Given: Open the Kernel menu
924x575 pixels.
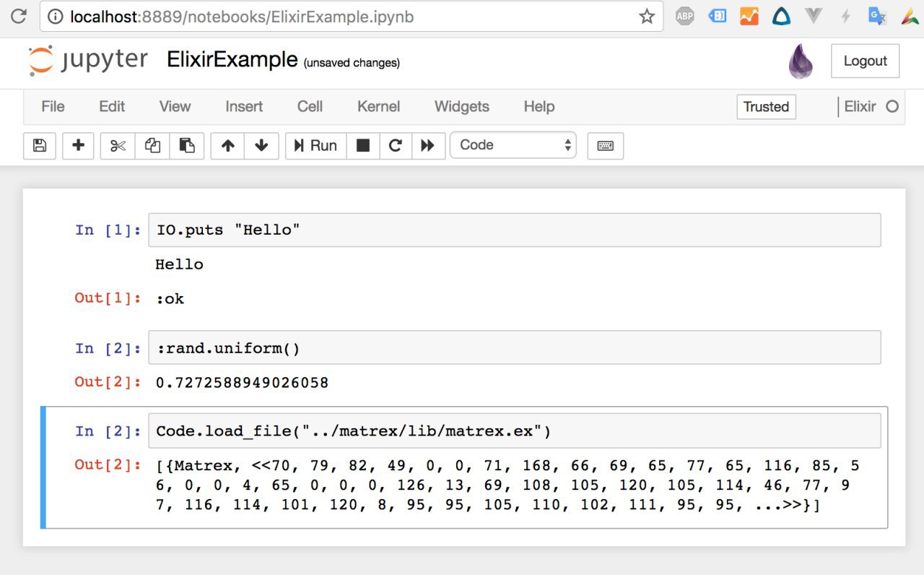Looking at the screenshot, I should tap(378, 106).
